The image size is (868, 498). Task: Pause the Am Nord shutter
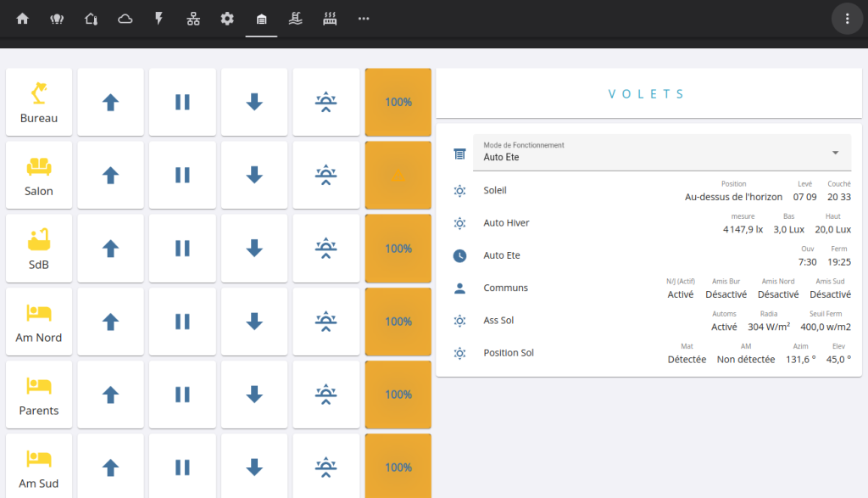tap(182, 322)
